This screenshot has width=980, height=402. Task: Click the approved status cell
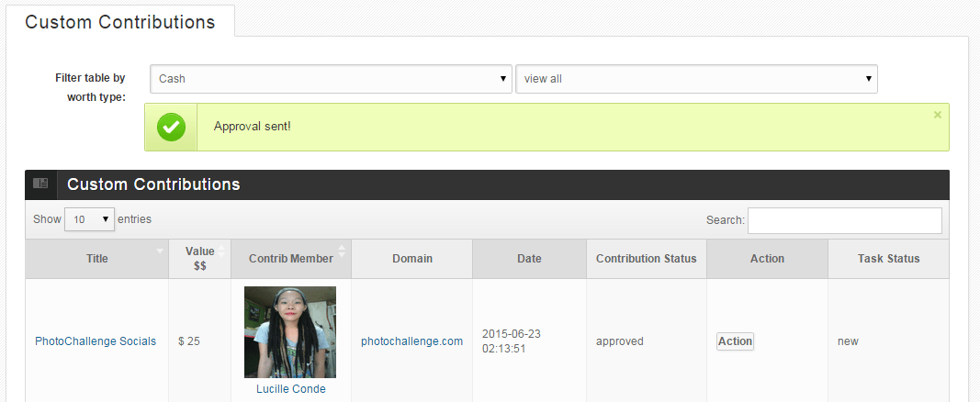point(647,341)
